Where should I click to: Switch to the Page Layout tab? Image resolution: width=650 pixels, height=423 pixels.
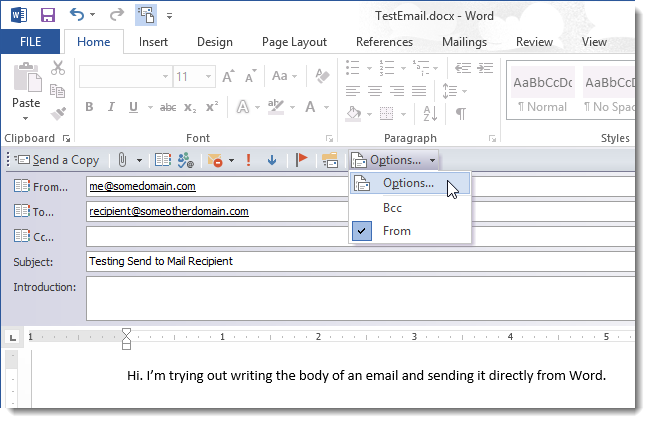pos(294,42)
